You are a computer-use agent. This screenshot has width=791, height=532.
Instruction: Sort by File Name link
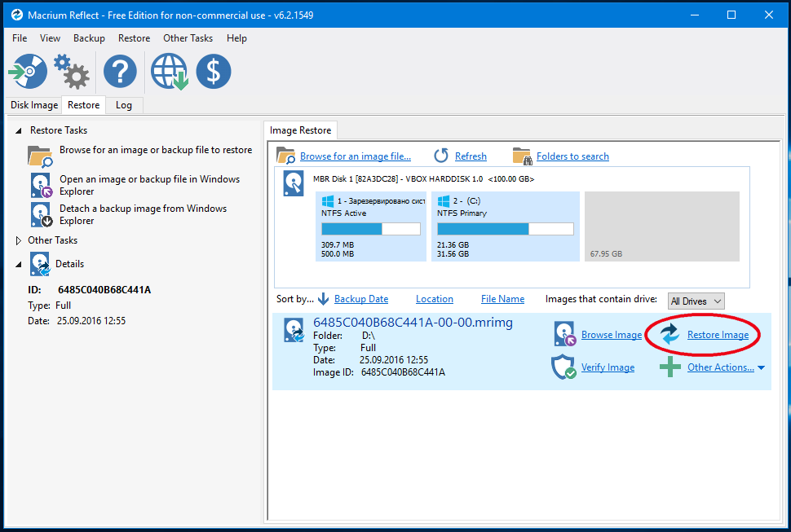pyautogui.click(x=502, y=299)
